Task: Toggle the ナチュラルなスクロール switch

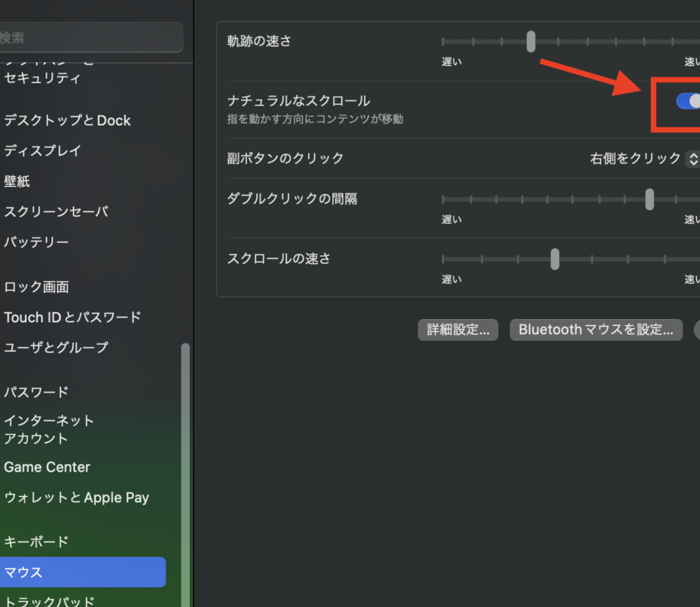Action: pyautogui.click(x=687, y=101)
